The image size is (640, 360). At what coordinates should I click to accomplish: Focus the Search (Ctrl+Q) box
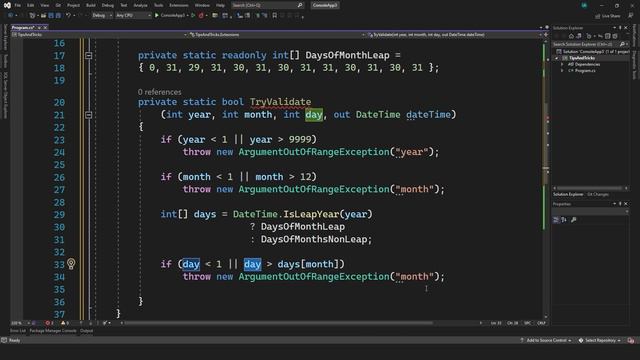267,5
